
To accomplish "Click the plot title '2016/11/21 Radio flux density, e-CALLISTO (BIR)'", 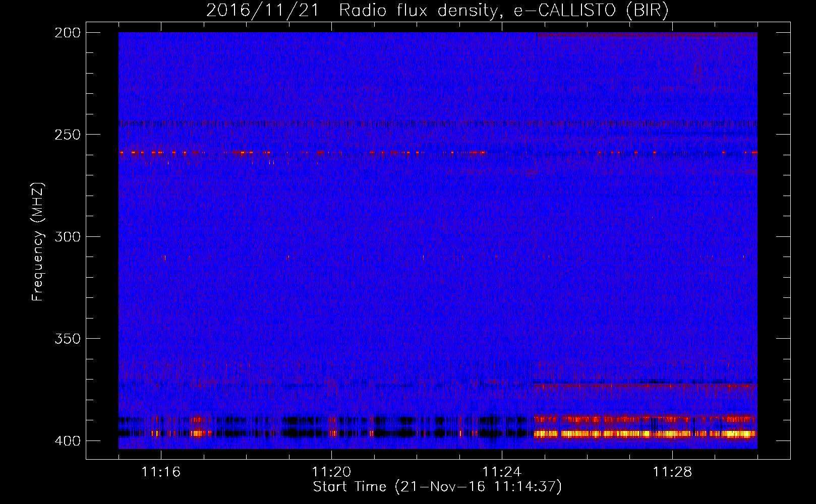I will pyautogui.click(x=437, y=10).
